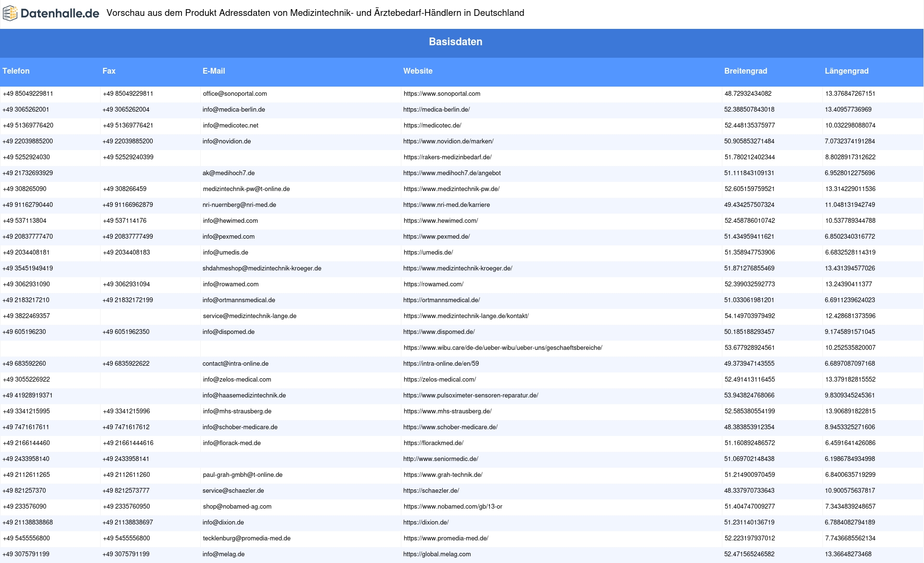Select phone number +49 2433958140

coord(26,459)
